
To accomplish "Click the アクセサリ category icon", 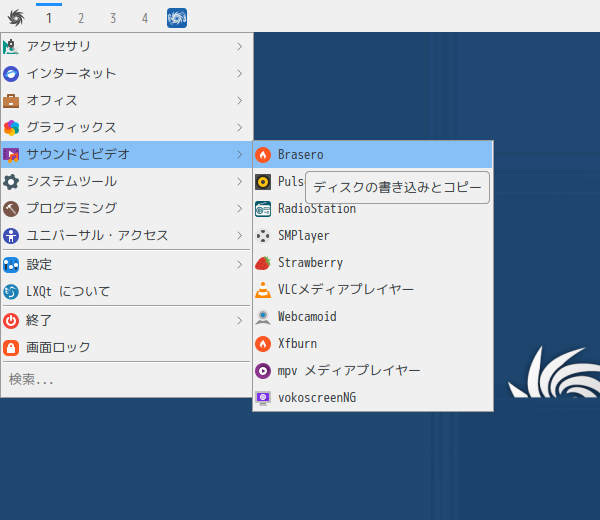I will click(x=11, y=47).
